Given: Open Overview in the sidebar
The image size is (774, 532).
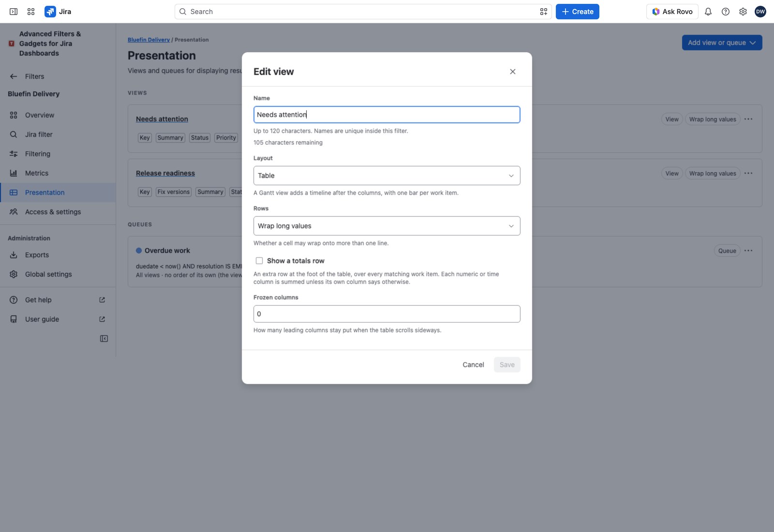Looking at the screenshot, I should click(58, 115).
